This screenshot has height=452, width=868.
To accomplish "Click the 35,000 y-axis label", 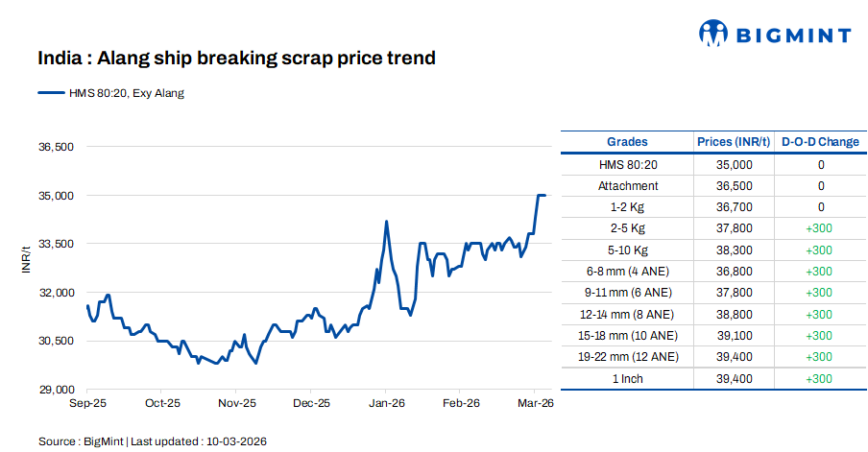I will click(56, 196).
